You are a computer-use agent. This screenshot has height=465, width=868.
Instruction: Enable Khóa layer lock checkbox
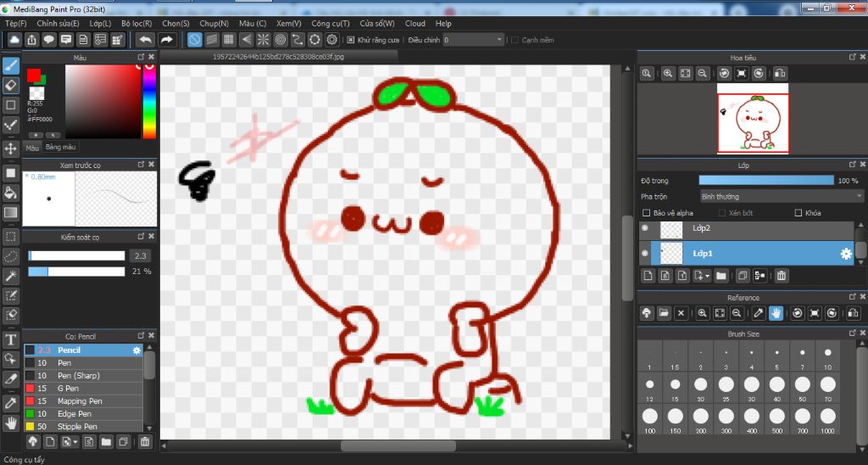tap(798, 213)
